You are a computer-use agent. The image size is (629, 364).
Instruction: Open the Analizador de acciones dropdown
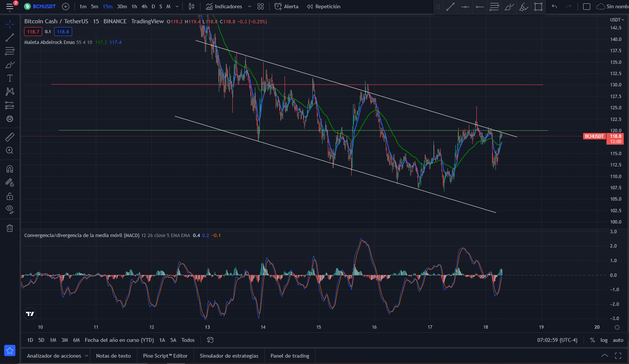pos(86,356)
